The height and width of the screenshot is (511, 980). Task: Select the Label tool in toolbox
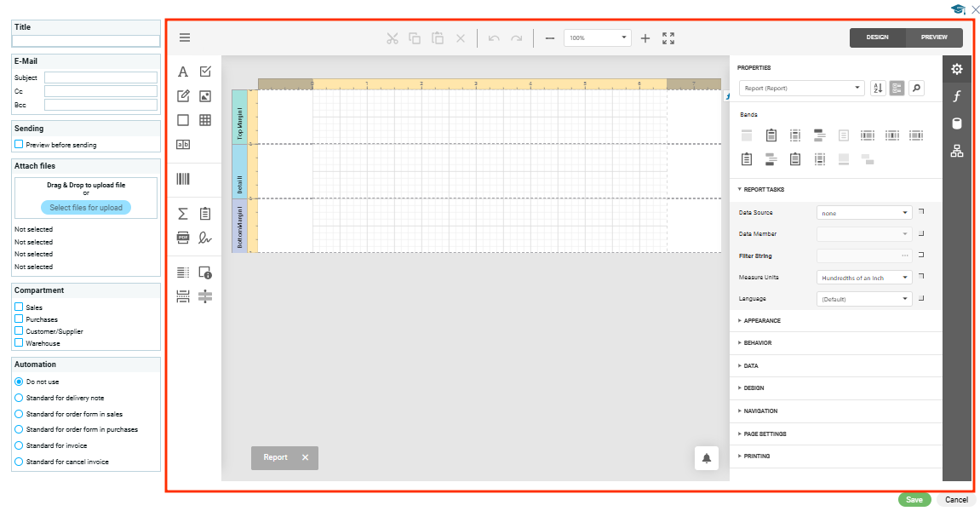coord(183,72)
